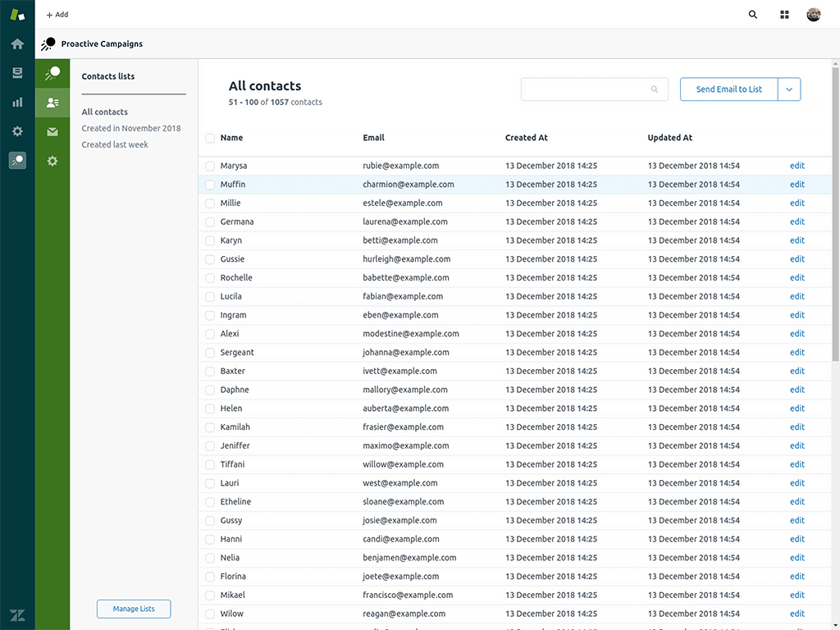This screenshot has width=840, height=630.
Task: Click email frasier@example.com
Action: 403,427
